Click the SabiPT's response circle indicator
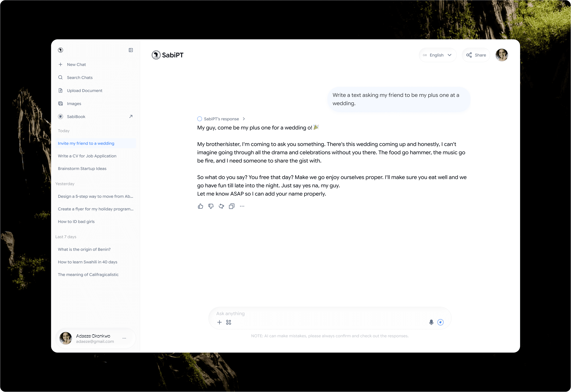 click(x=200, y=119)
